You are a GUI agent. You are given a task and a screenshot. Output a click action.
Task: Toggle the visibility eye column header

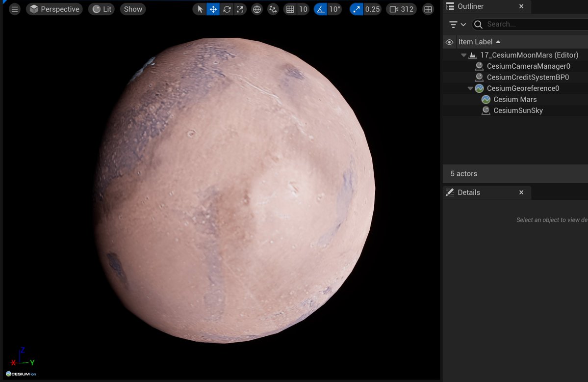pos(449,42)
